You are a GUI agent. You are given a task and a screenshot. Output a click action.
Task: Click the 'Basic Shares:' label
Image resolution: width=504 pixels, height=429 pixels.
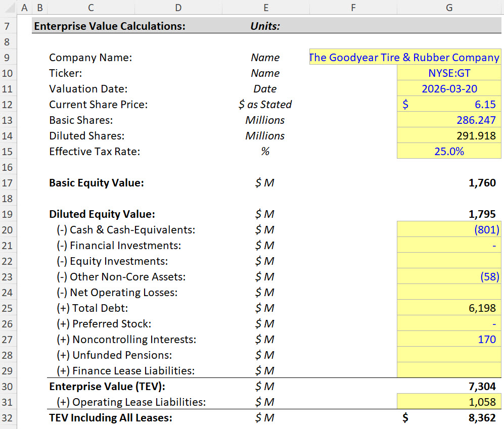pyautogui.click(x=81, y=120)
